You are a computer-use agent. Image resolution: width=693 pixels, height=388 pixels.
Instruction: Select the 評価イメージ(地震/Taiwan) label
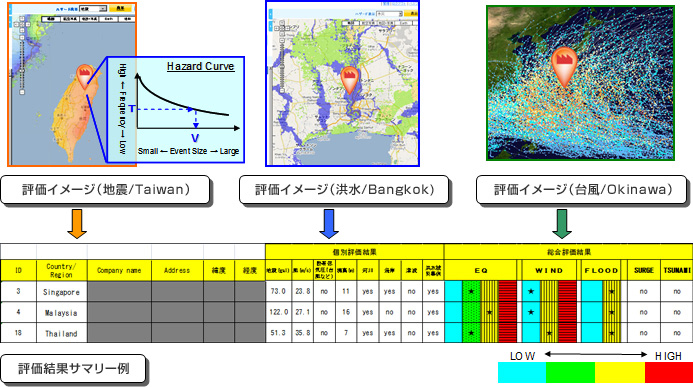105,190
